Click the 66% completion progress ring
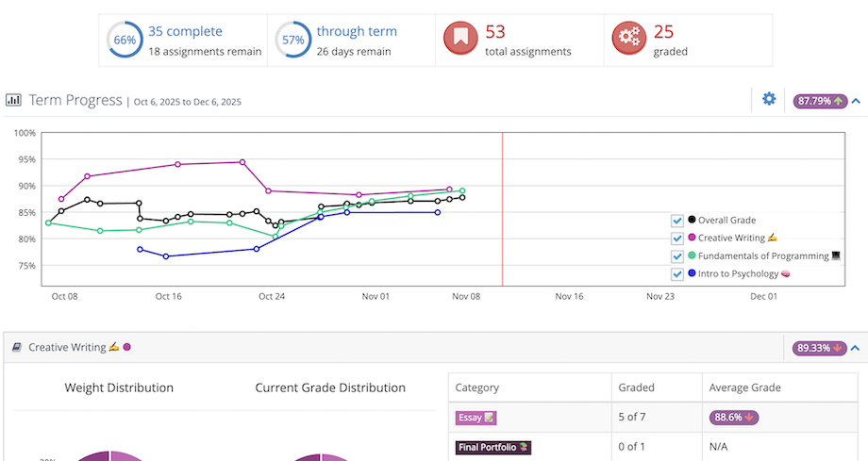This screenshot has height=461, width=868. pyautogui.click(x=125, y=40)
